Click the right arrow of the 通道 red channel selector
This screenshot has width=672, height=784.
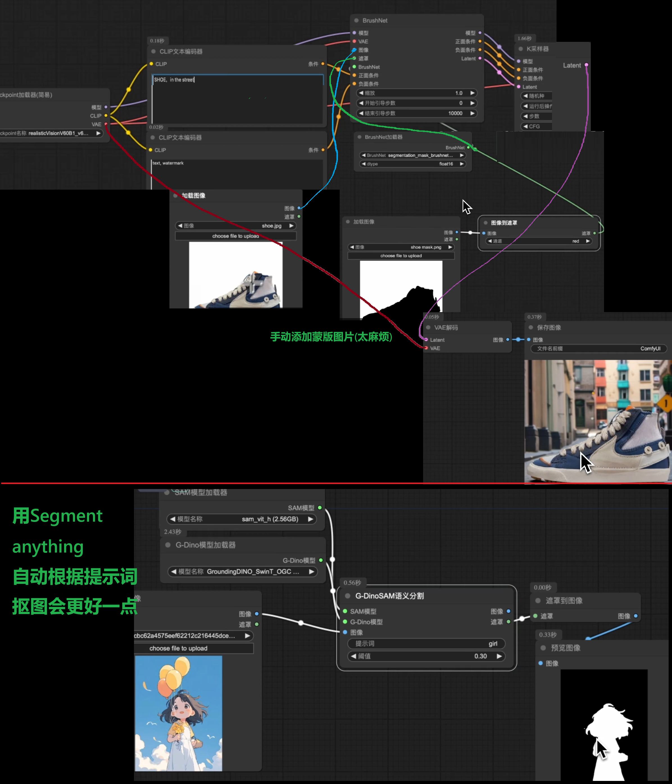(588, 241)
